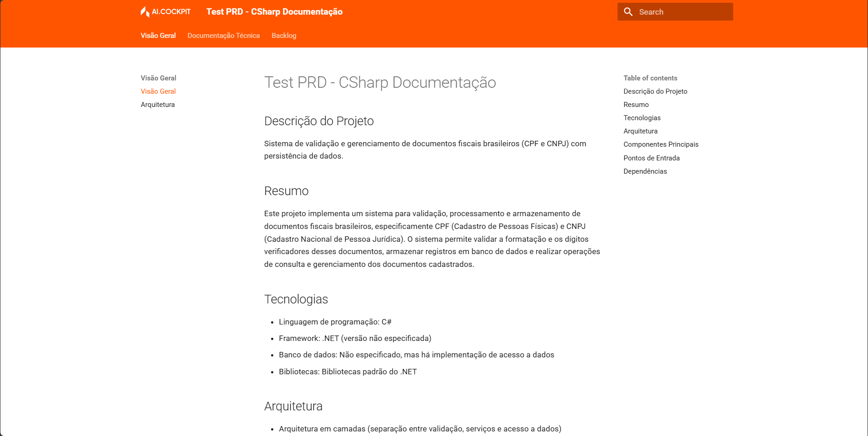Click the Resumo heading in the content area
The width and height of the screenshot is (868, 436).
click(x=286, y=191)
